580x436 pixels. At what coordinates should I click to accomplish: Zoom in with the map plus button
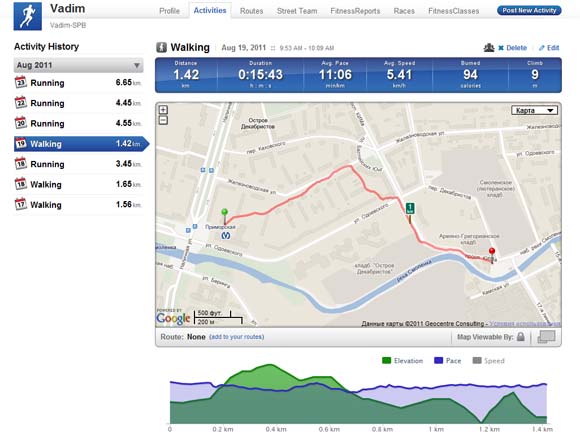click(163, 110)
